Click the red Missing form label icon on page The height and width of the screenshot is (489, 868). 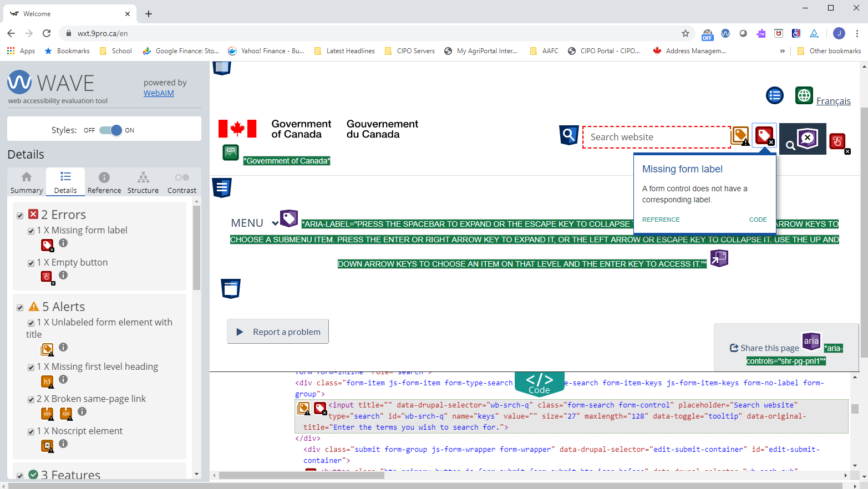(x=764, y=135)
